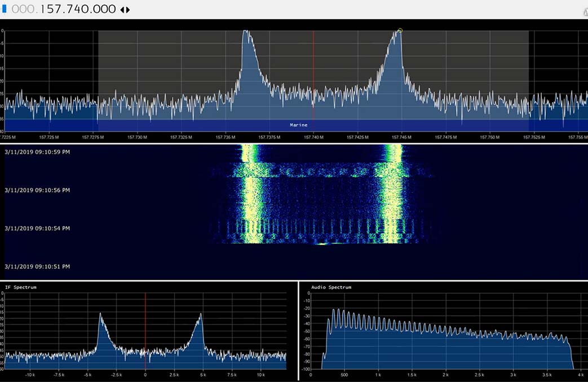588x382 pixels.
Task: Select the 740 kHz digits in frequency display
Action: pos(78,9)
